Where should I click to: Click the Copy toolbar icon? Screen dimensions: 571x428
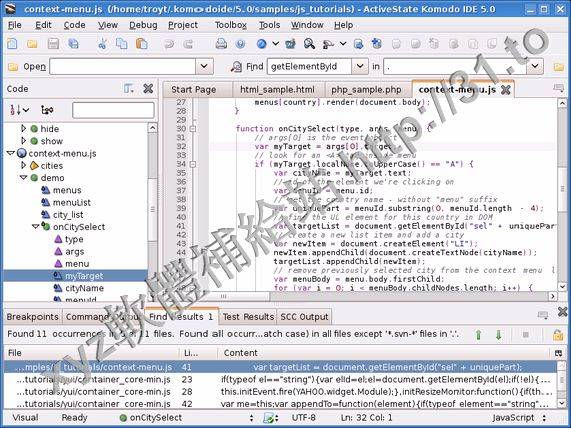(121, 44)
